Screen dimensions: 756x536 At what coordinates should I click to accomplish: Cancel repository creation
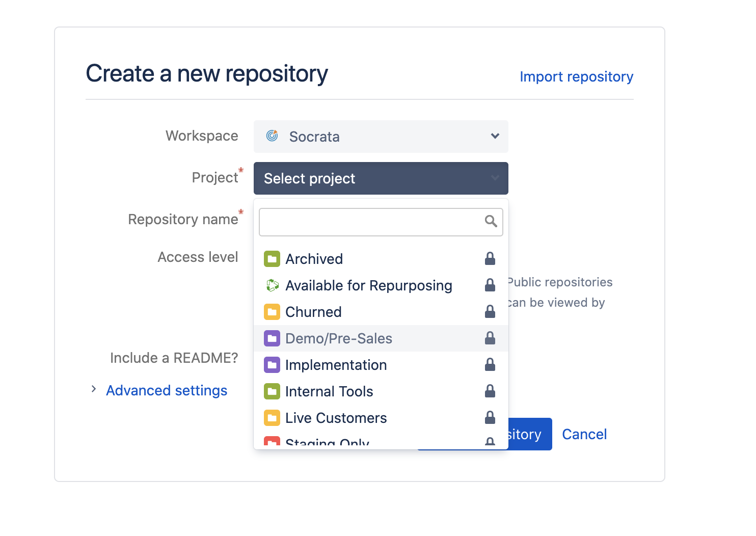(584, 434)
